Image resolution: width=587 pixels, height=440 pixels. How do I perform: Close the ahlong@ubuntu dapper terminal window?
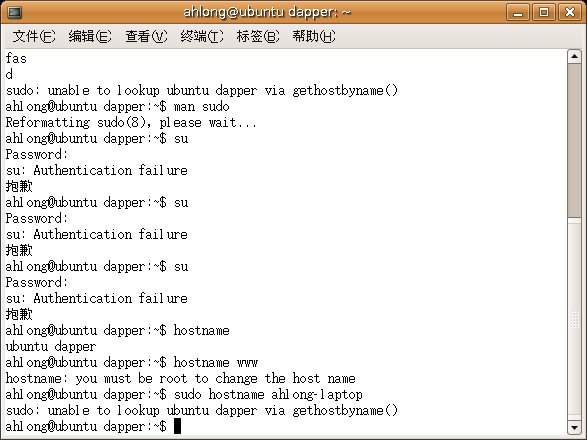pyautogui.click(x=570, y=12)
